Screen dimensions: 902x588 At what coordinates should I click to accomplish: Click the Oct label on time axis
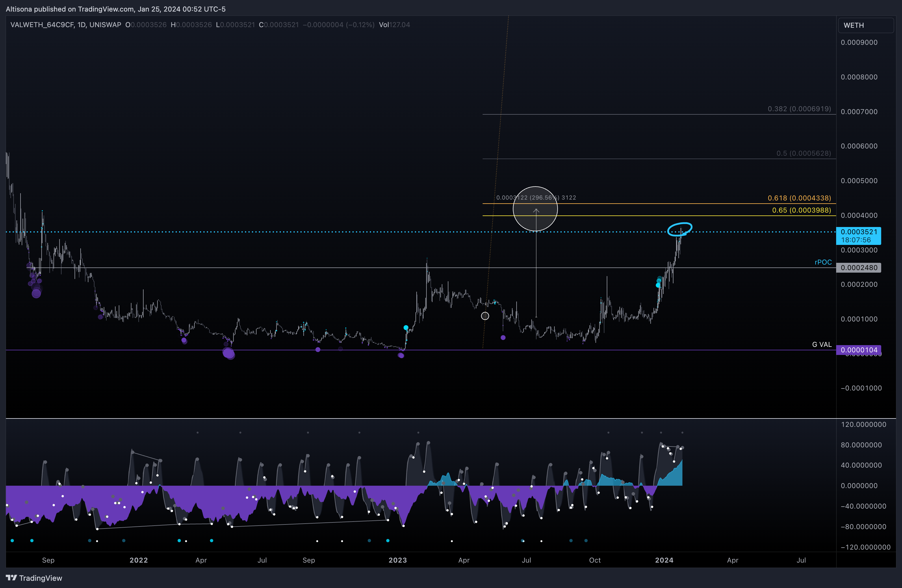[x=595, y=560]
